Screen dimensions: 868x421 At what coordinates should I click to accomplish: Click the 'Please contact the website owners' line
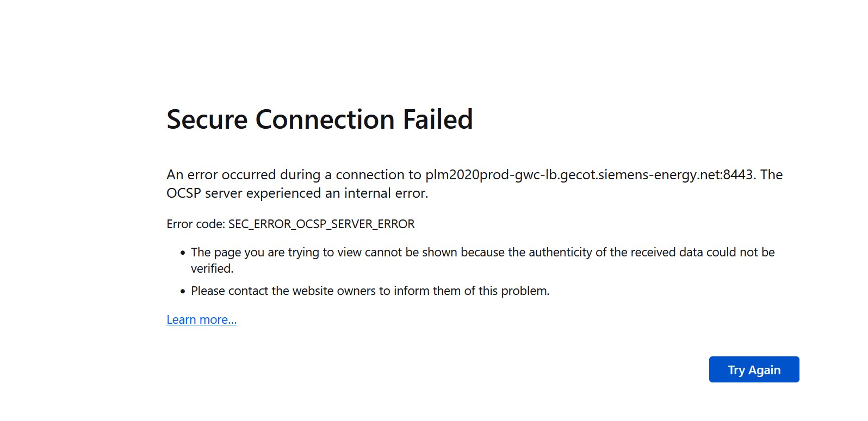[370, 291]
